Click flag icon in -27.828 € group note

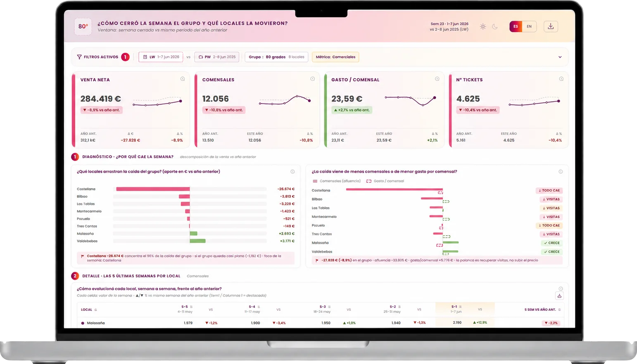click(x=317, y=260)
